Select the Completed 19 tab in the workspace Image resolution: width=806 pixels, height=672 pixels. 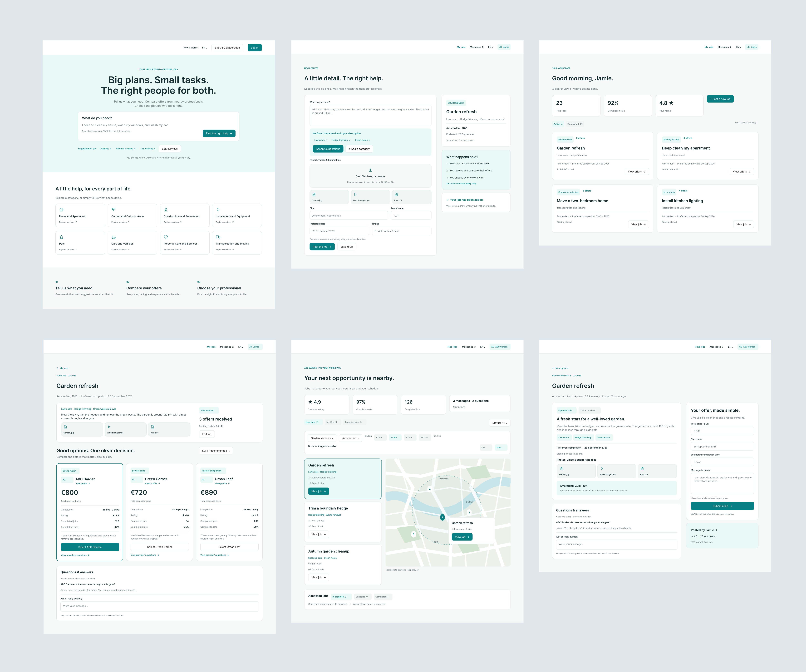(x=575, y=124)
